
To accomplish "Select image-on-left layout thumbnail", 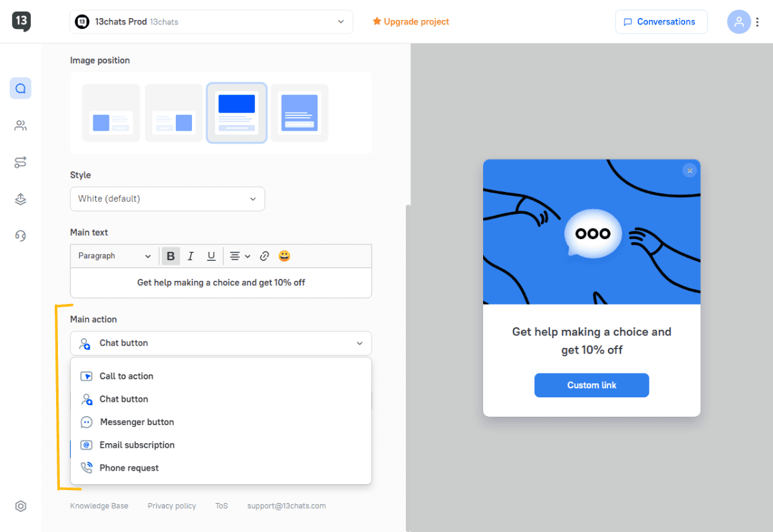I will (x=111, y=113).
